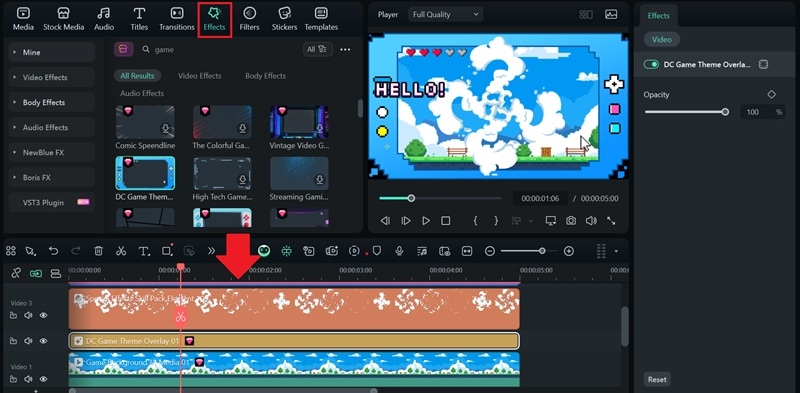
Task: Take a snapshot with the camera icon
Action: [570, 220]
